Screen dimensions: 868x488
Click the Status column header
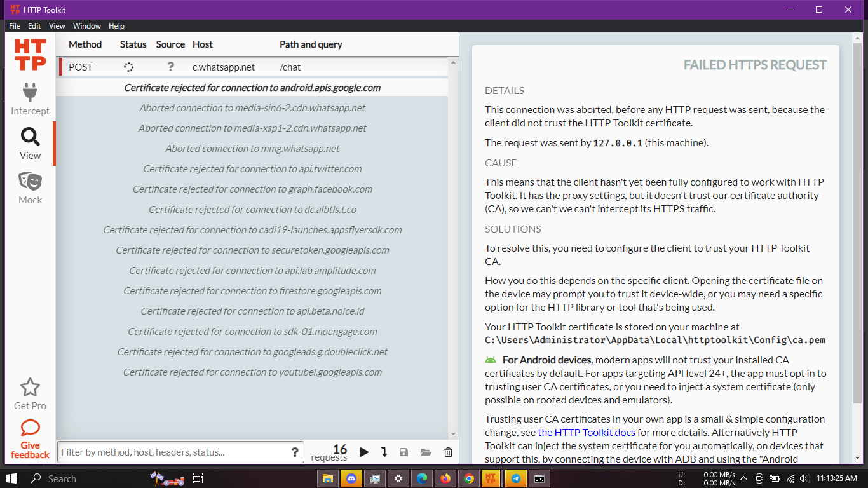pyautogui.click(x=133, y=44)
